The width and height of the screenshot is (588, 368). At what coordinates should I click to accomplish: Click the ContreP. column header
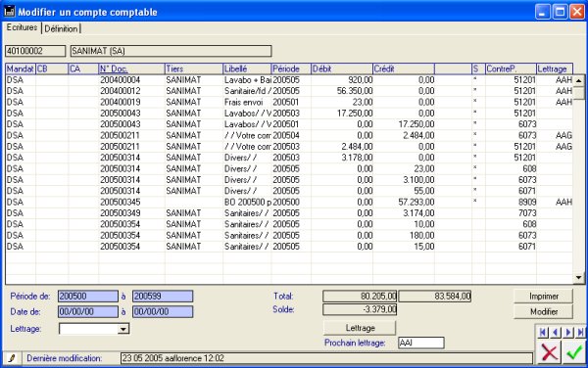[511, 69]
